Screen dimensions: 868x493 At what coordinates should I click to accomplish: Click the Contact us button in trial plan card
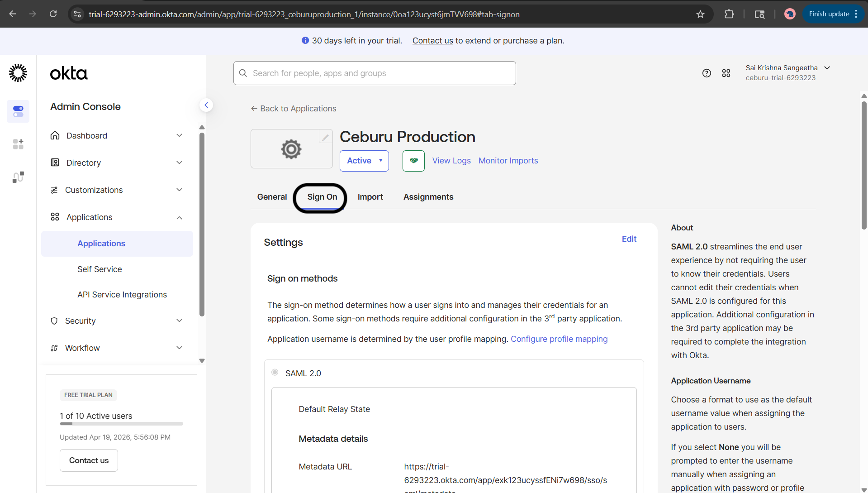[x=89, y=460]
